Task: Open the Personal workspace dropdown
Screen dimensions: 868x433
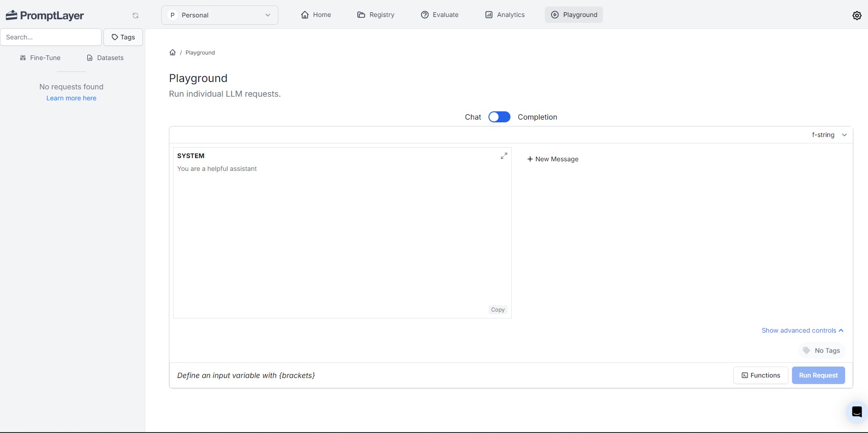Action: [x=220, y=15]
